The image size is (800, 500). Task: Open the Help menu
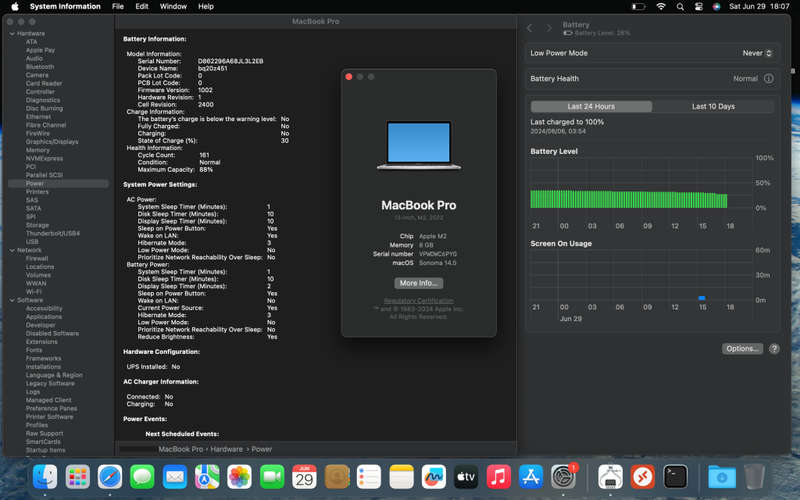click(x=206, y=7)
